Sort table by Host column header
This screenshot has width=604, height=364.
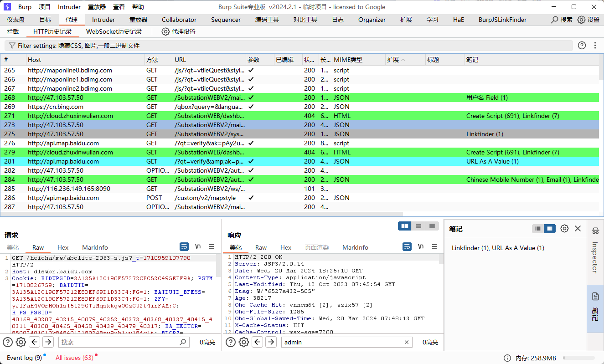pyautogui.click(x=85, y=60)
